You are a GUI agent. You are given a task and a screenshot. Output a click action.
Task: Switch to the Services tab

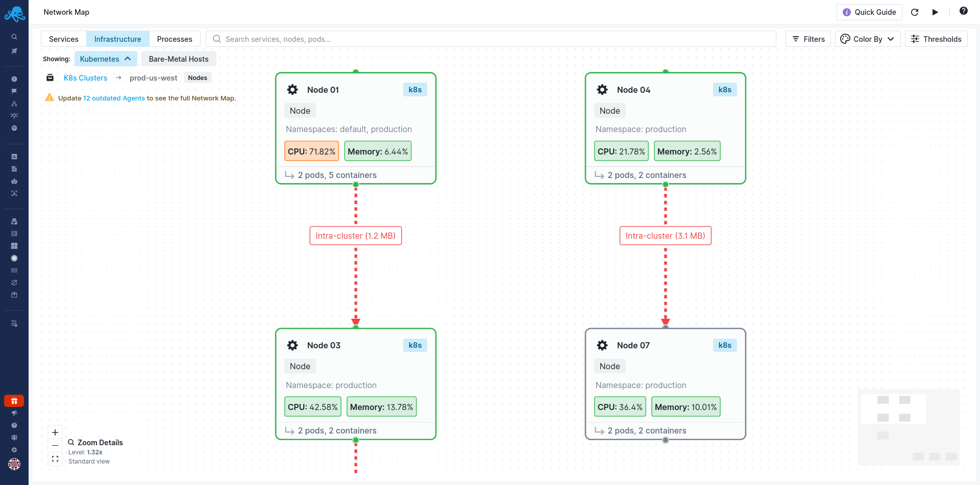click(63, 39)
